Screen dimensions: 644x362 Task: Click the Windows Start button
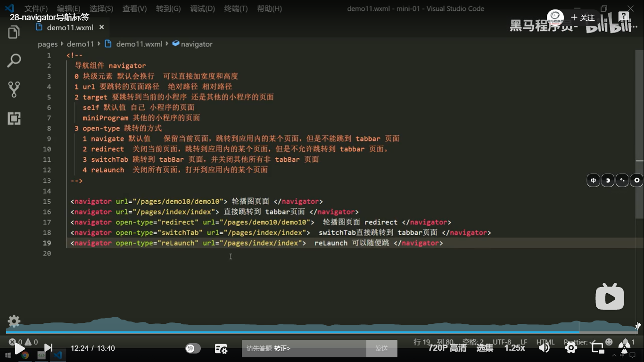click(8, 355)
